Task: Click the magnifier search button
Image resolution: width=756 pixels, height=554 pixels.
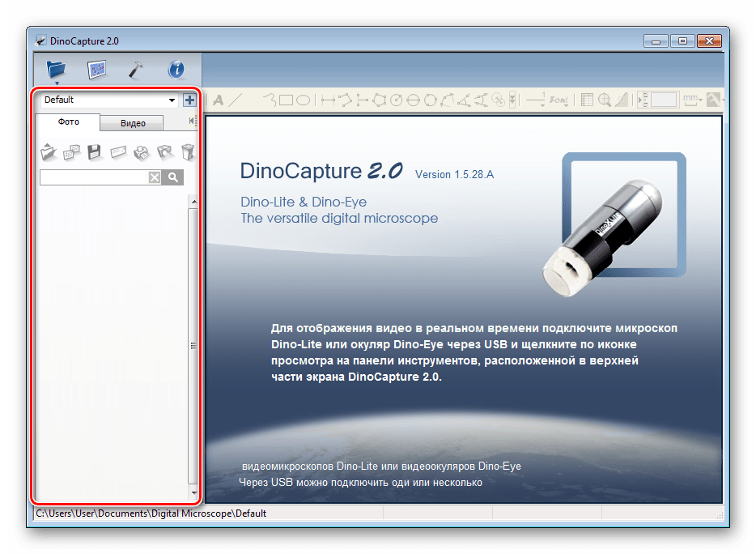Action: pyautogui.click(x=173, y=177)
